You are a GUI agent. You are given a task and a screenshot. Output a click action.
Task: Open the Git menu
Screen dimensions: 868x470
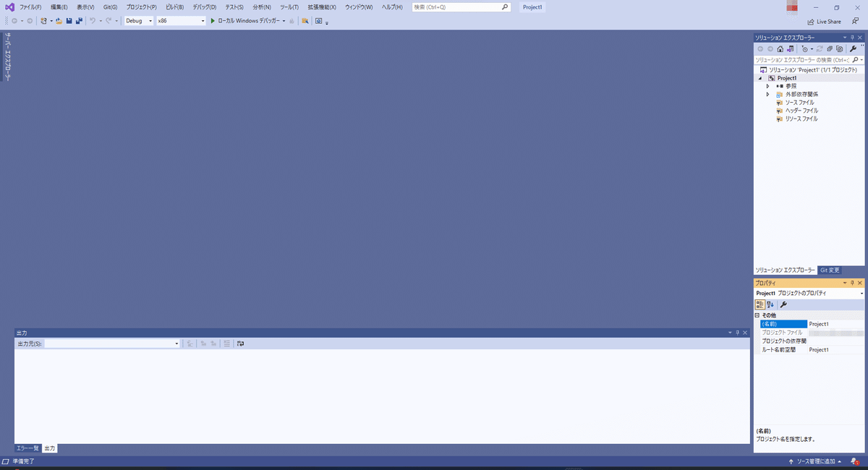click(109, 7)
